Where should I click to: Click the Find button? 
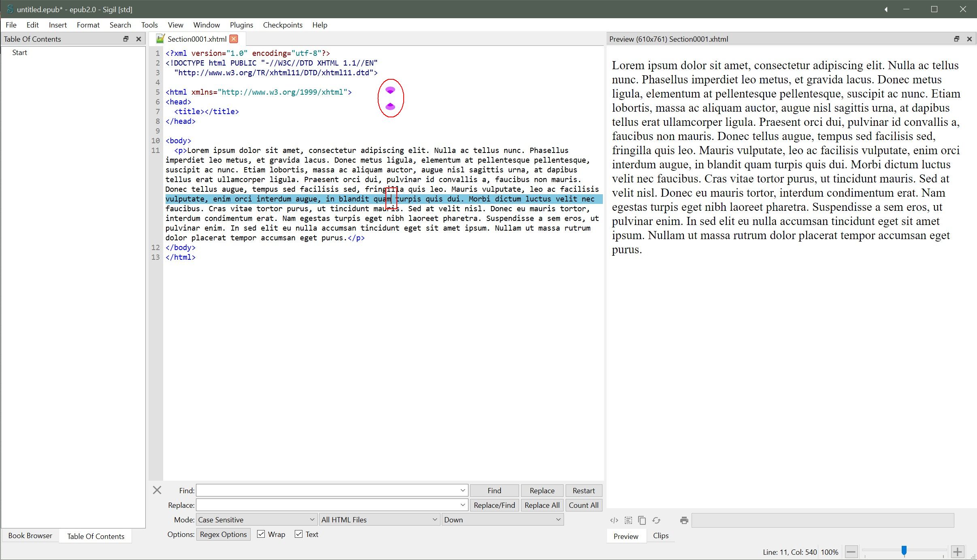[494, 490]
